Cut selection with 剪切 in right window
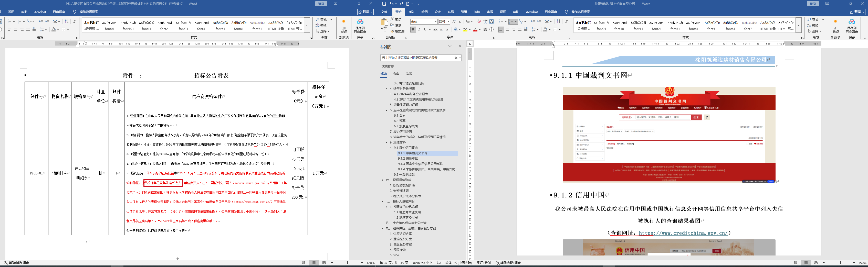The width and height of the screenshot is (868, 267). pyautogui.click(x=396, y=20)
